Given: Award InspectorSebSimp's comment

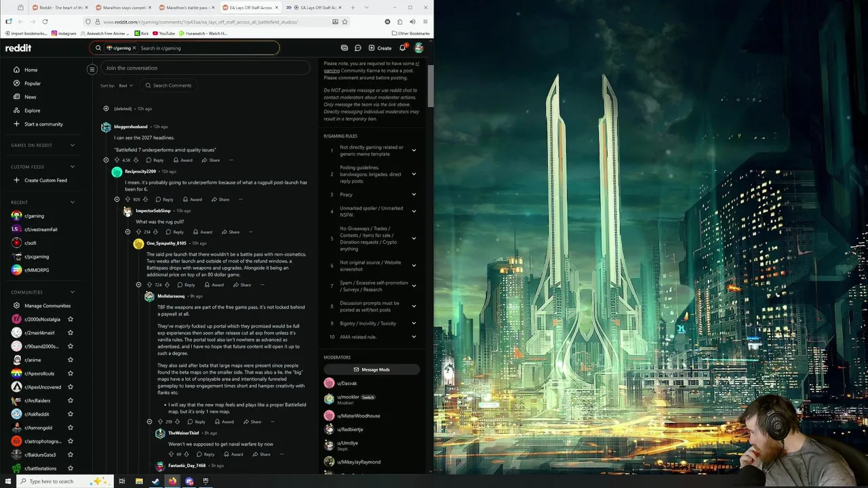Looking at the screenshot, I should [x=203, y=232].
